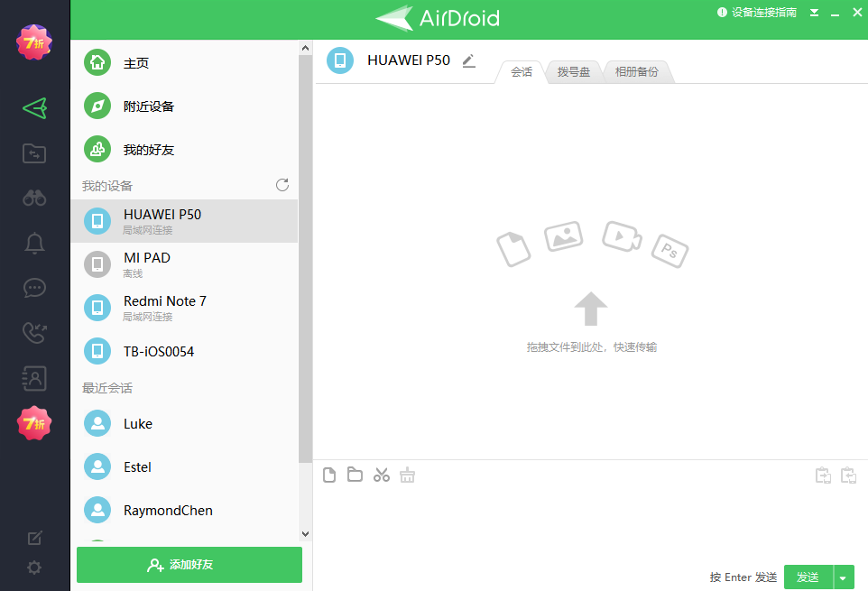Click the clear chat history broom icon
The width and height of the screenshot is (868, 591).
tap(408, 475)
